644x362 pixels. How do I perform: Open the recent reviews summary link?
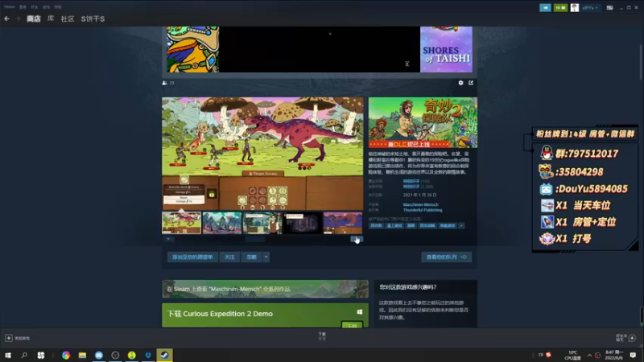click(411, 181)
